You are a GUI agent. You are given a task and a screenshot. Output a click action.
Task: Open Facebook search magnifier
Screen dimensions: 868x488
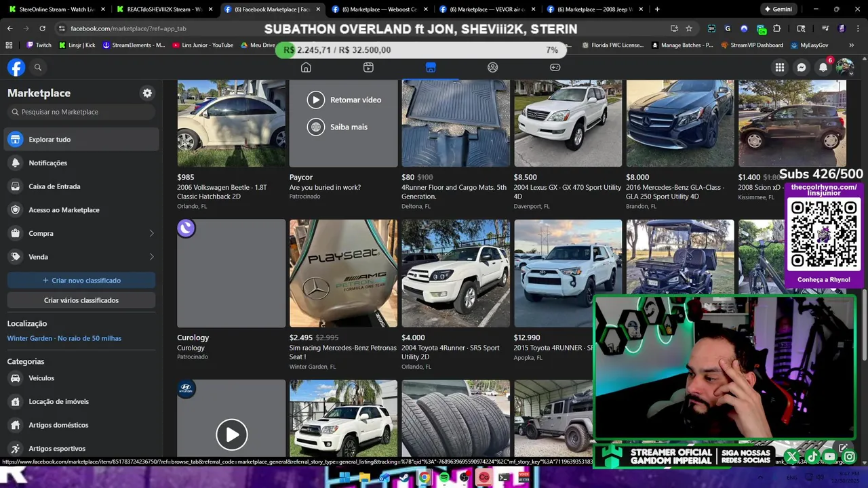click(38, 67)
